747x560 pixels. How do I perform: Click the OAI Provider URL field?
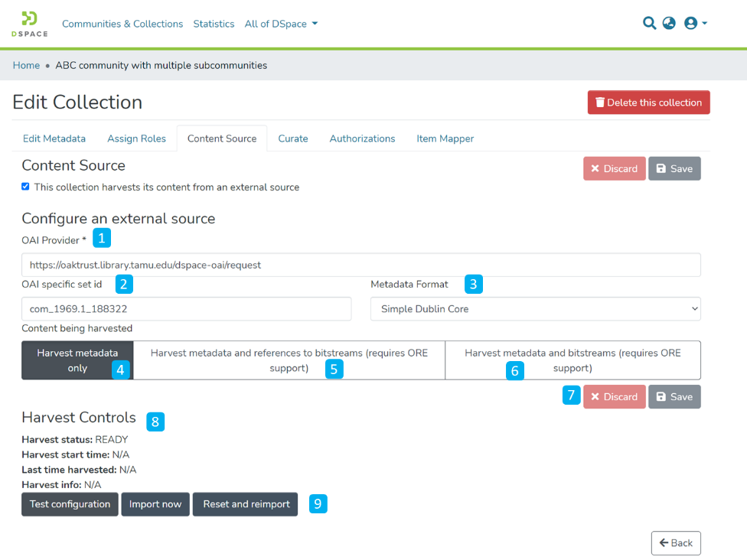[x=360, y=265]
